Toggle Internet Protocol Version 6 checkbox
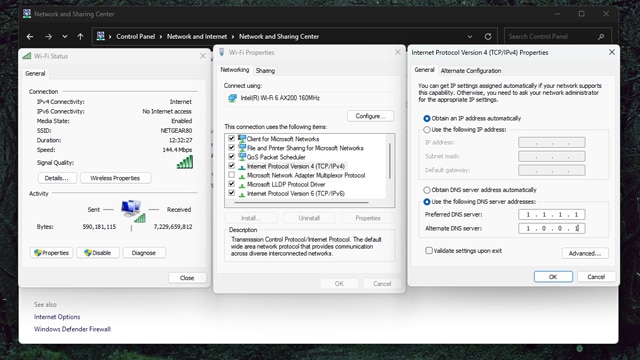The width and height of the screenshot is (640, 360). (231, 193)
